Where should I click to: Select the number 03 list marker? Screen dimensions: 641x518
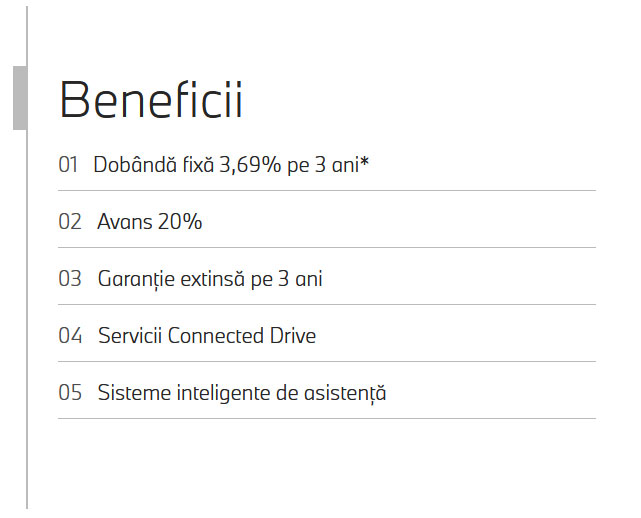click(x=70, y=279)
